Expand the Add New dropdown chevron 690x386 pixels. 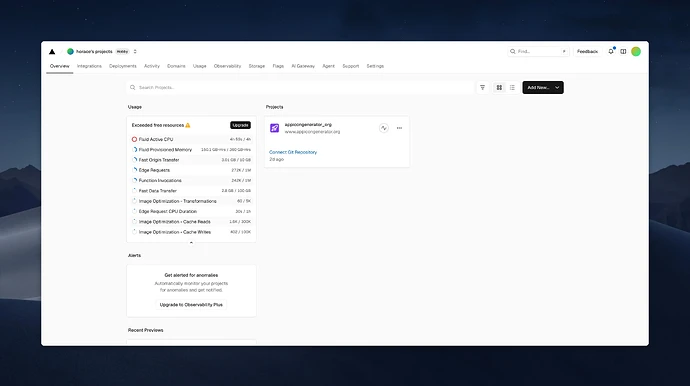click(x=557, y=88)
